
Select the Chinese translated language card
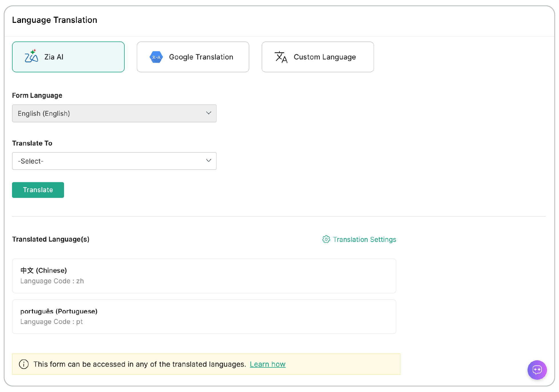pyautogui.click(x=204, y=276)
